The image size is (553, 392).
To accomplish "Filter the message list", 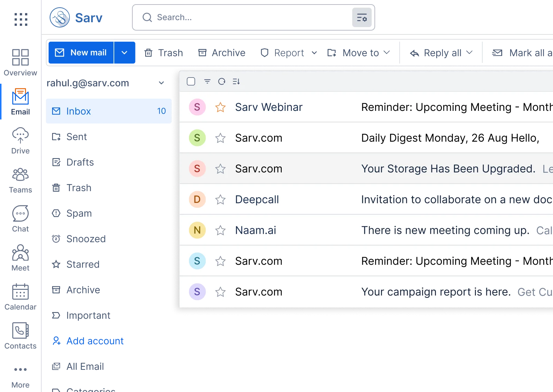I will pos(207,81).
